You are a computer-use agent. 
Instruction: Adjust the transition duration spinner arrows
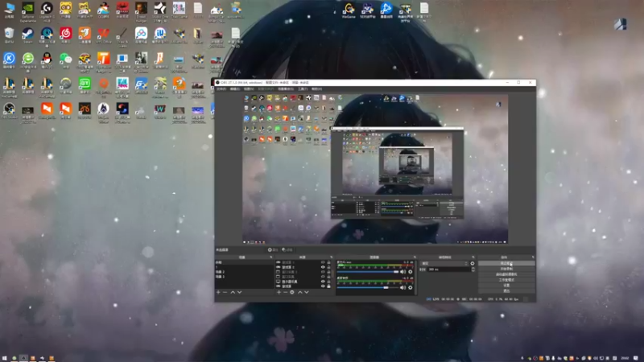[x=473, y=269]
